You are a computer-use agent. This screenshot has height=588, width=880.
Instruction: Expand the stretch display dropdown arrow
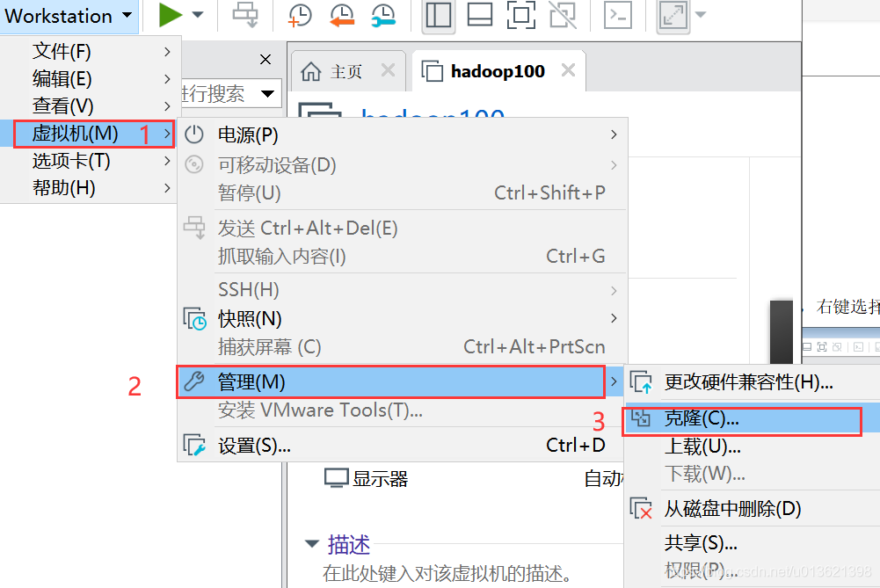[701, 15]
